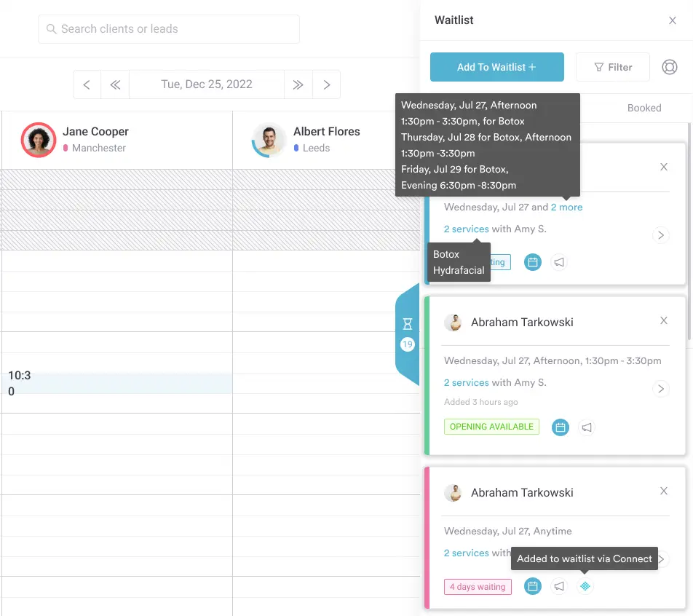The image size is (693, 616).
Task: Click Abraham Tarkowski's avatar on the green card
Action: [x=454, y=321]
